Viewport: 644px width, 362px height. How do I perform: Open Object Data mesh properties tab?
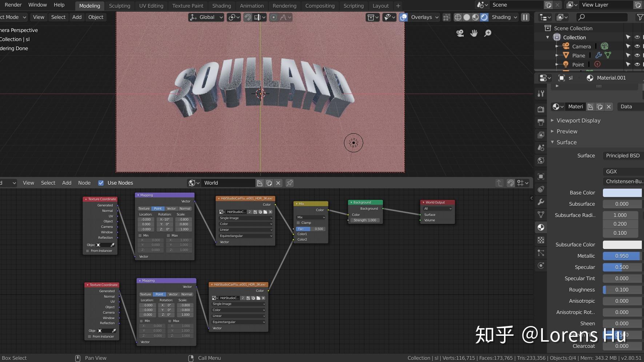541,214
